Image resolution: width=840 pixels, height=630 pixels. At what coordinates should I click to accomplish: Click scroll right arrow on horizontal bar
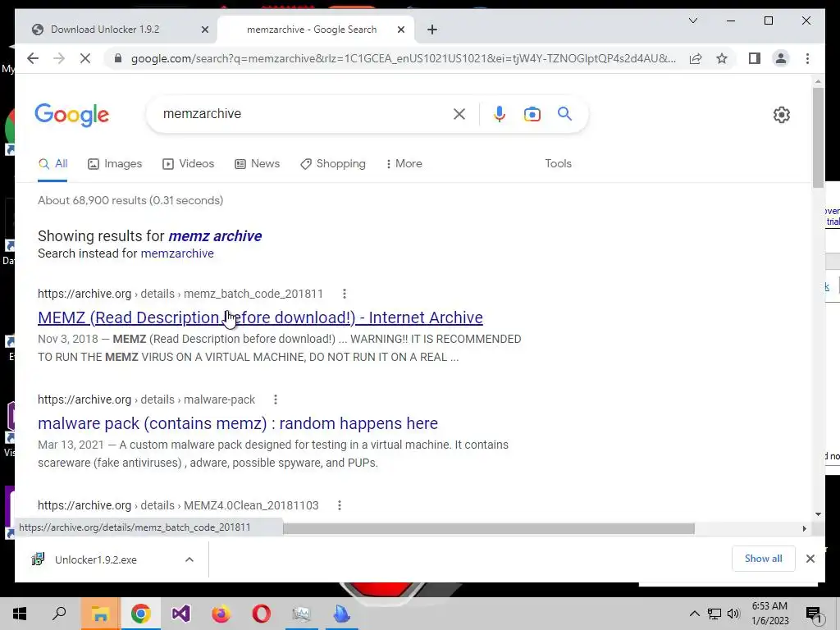pyautogui.click(x=804, y=528)
